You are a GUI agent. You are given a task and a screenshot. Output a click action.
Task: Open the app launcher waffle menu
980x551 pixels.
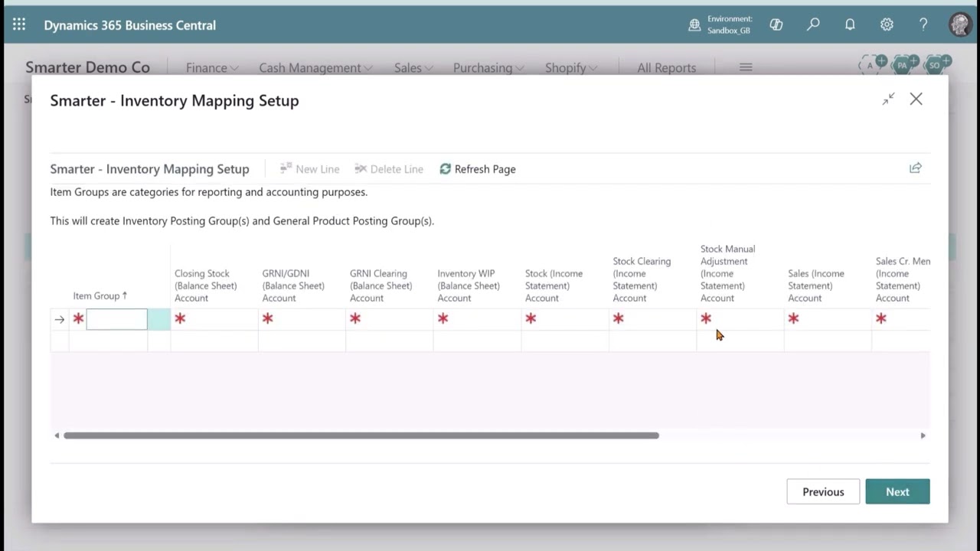pyautogui.click(x=19, y=24)
